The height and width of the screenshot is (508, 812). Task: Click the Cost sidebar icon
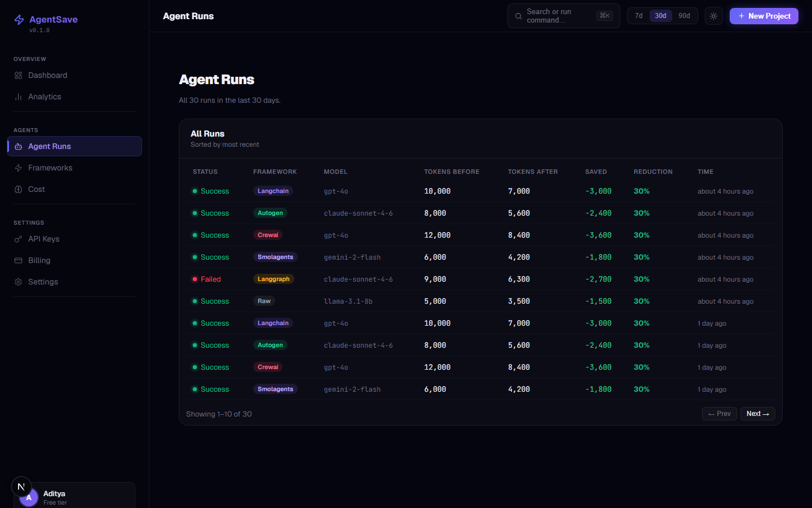(18, 190)
